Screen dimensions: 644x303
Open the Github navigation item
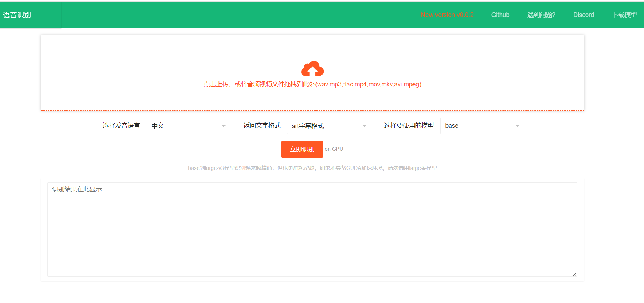coord(500,15)
